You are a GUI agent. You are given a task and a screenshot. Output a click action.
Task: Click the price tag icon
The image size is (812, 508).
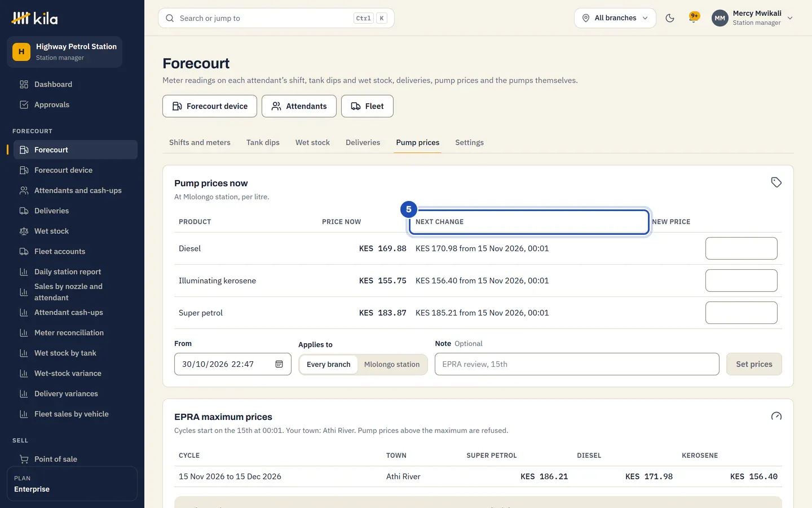[776, 182]
